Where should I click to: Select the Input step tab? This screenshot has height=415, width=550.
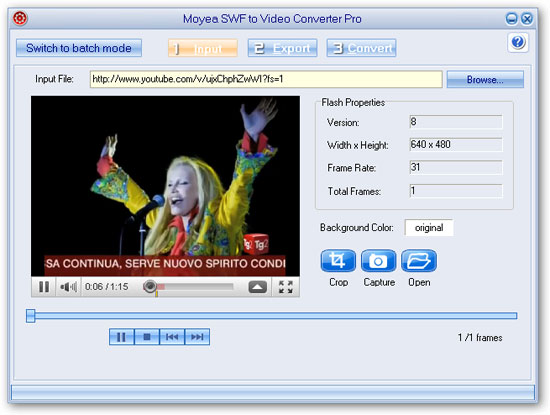point(203,48)
